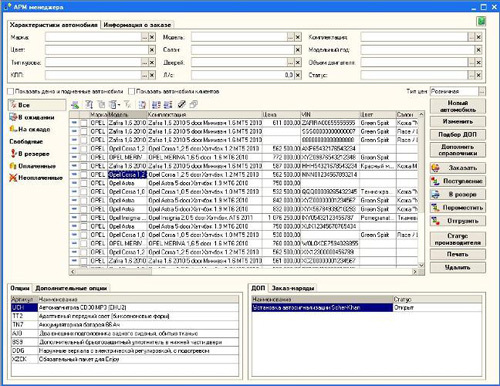Open the Статус field selection button

(471, 75)
